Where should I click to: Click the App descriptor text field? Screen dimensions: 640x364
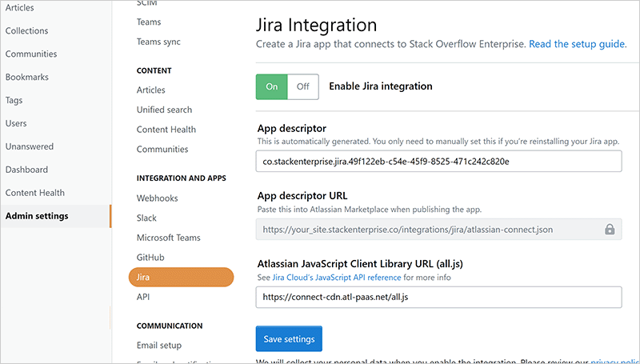point(438,161)
